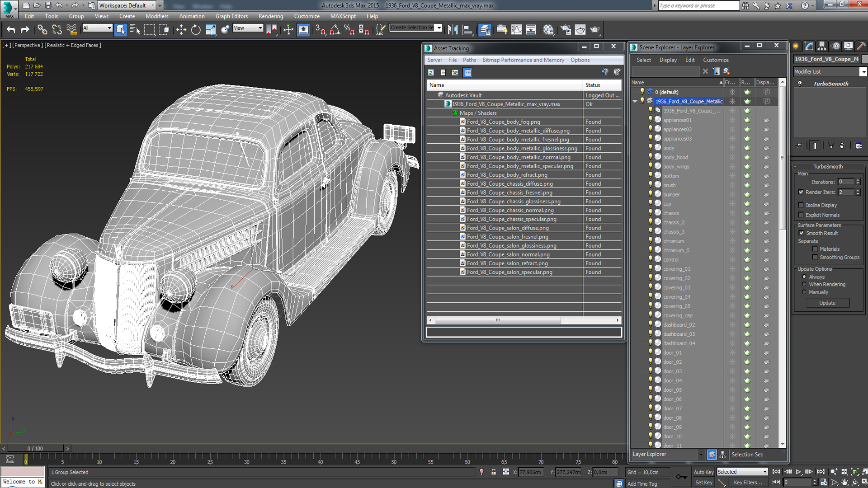Select the When Rendering radio option
This screenshot has width=868, height=488.
[x=804, y=284]
